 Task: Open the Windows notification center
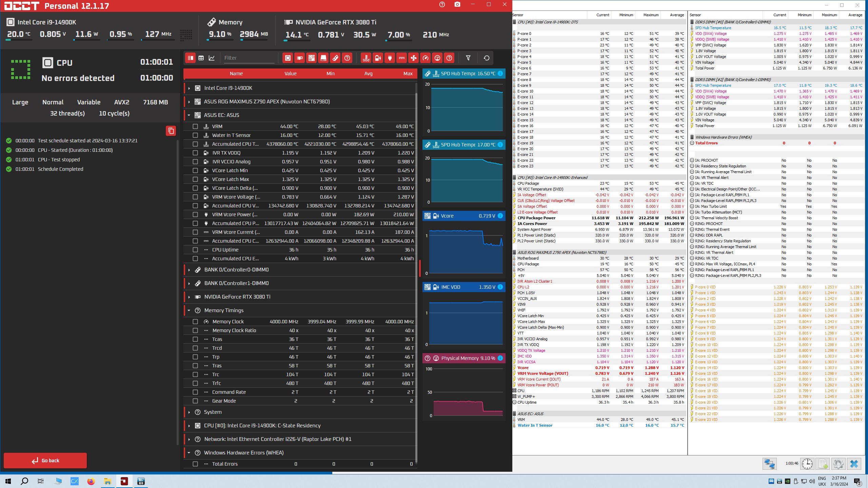(857, 481)
